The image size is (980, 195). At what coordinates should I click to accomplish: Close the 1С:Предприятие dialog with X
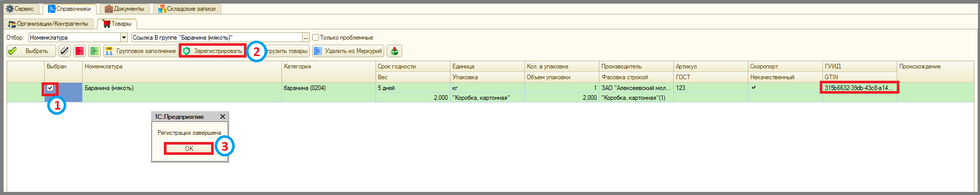coord(222,117)
